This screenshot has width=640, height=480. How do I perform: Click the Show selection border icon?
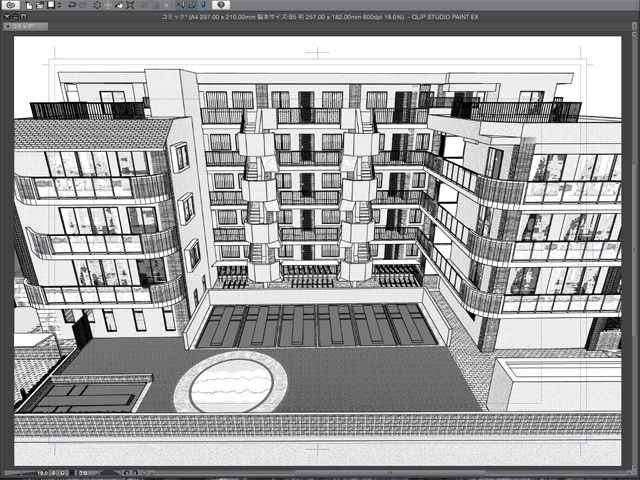[x=167, y=5]
